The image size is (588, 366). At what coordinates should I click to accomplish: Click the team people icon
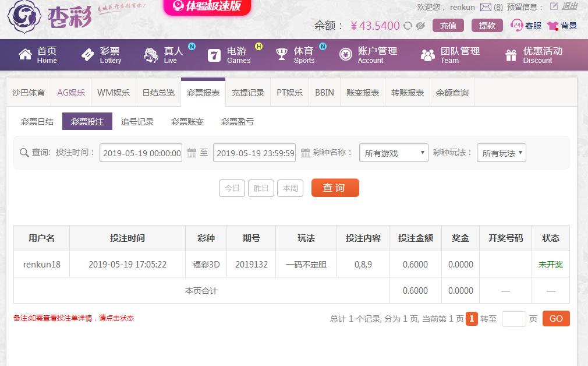coord(427,55)
